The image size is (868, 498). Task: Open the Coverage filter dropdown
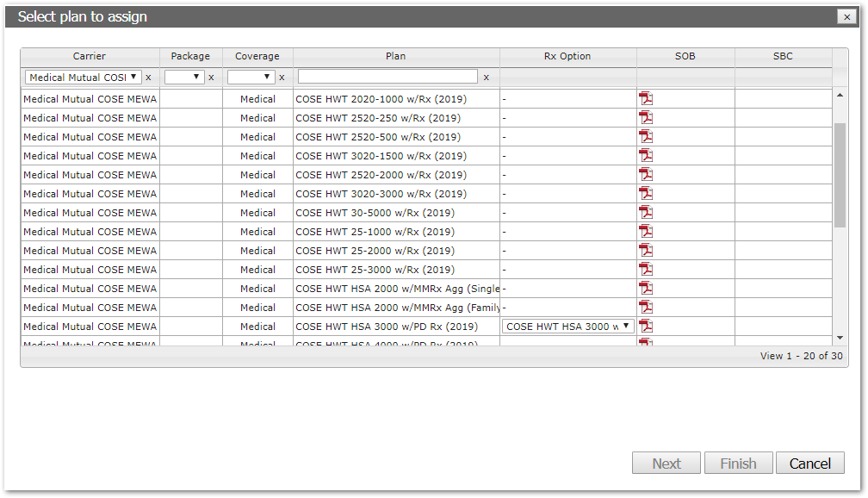point(251,77)
